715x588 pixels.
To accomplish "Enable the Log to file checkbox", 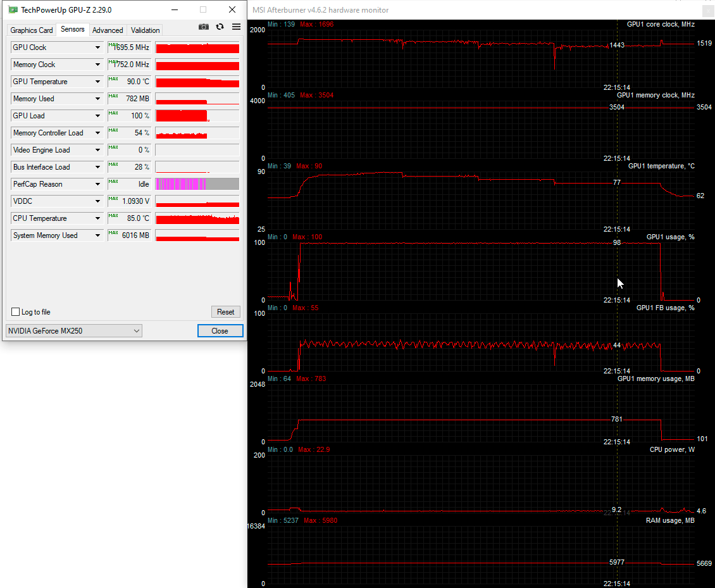I will pyautogui.click(x=16, y=312).
